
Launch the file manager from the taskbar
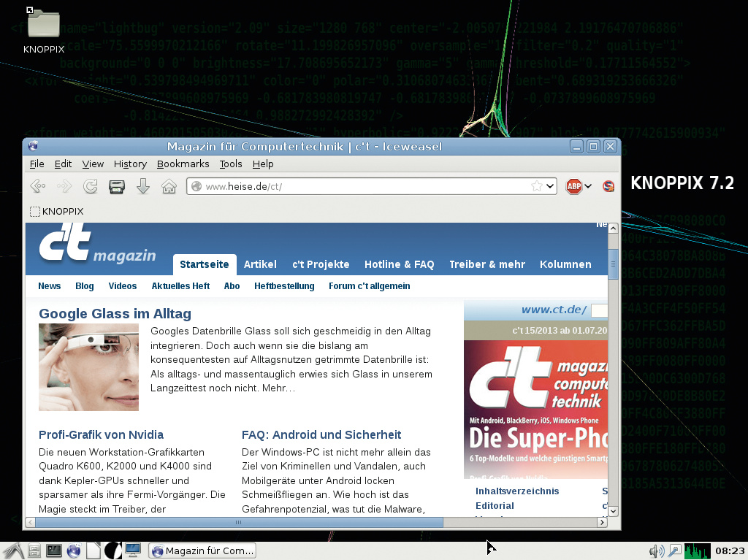tap(34, 551)
